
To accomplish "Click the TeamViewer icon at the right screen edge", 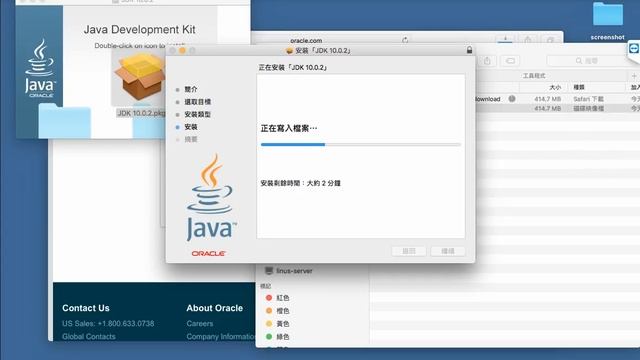I will point(634,49).
